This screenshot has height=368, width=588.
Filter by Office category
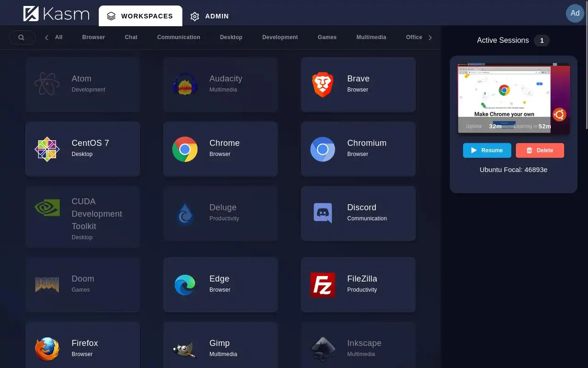(x=414, y=37)
